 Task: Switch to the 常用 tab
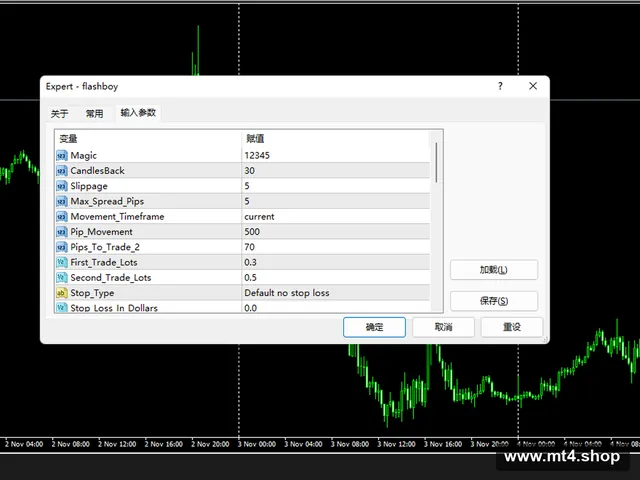[x=94, y=113]
